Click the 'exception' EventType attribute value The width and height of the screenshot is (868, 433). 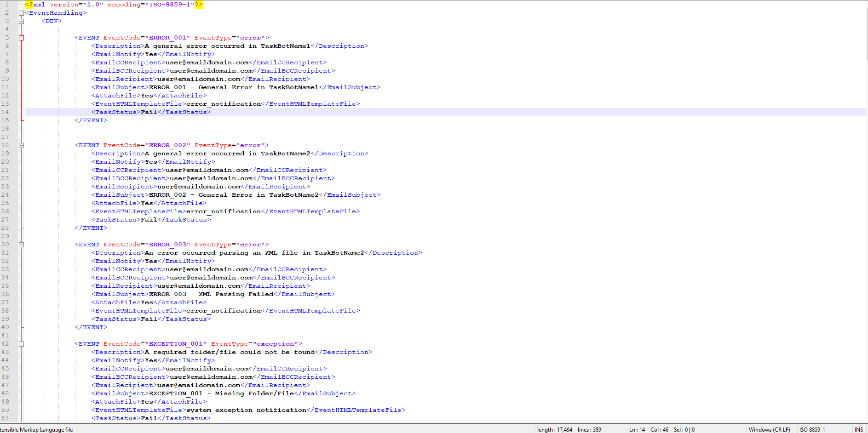pos(276,344)
